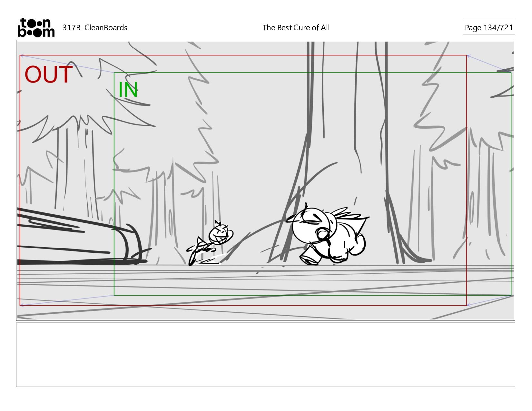Select the title 'The Best Cure of All'
This screenshot has width=532, height=411.
[x=296, y=28]
